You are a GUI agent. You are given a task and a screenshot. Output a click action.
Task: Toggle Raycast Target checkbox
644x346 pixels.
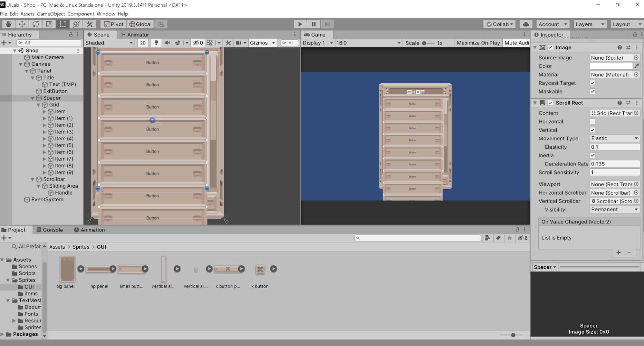point(593,83)
